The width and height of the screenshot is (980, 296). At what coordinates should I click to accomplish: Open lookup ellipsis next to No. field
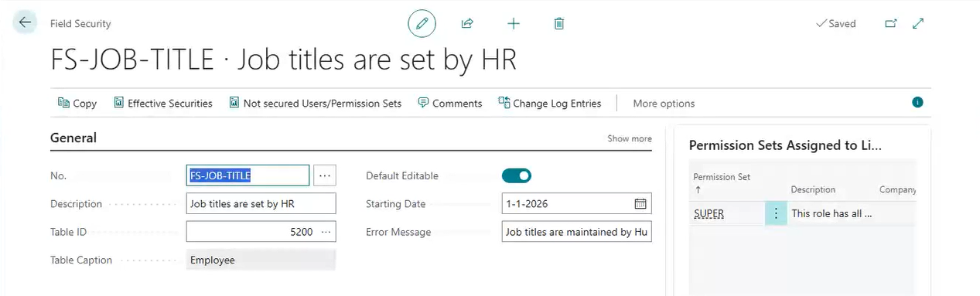point(325,175)
